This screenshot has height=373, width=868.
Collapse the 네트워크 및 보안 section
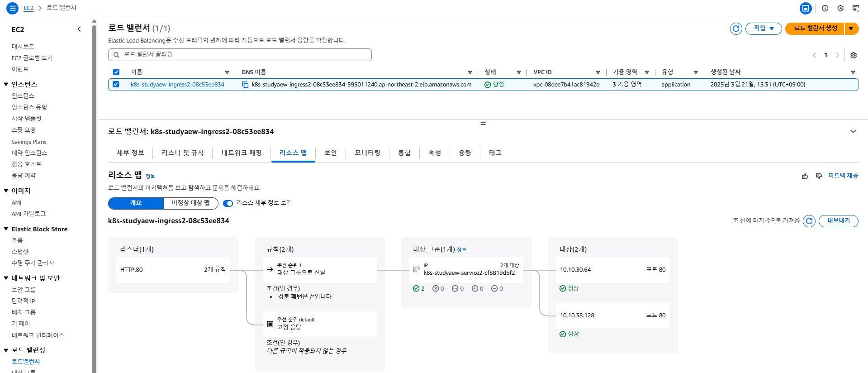[x=6, y=278]
